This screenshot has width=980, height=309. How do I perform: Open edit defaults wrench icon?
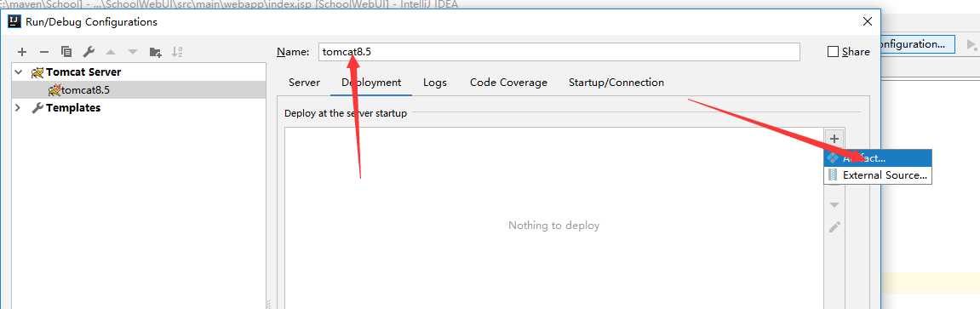89,53
